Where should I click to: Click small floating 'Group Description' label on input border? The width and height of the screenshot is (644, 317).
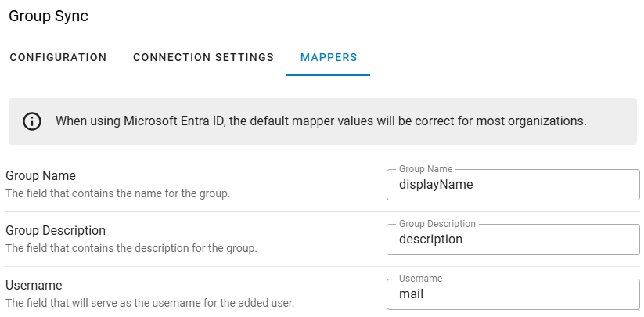click(437, 224)
